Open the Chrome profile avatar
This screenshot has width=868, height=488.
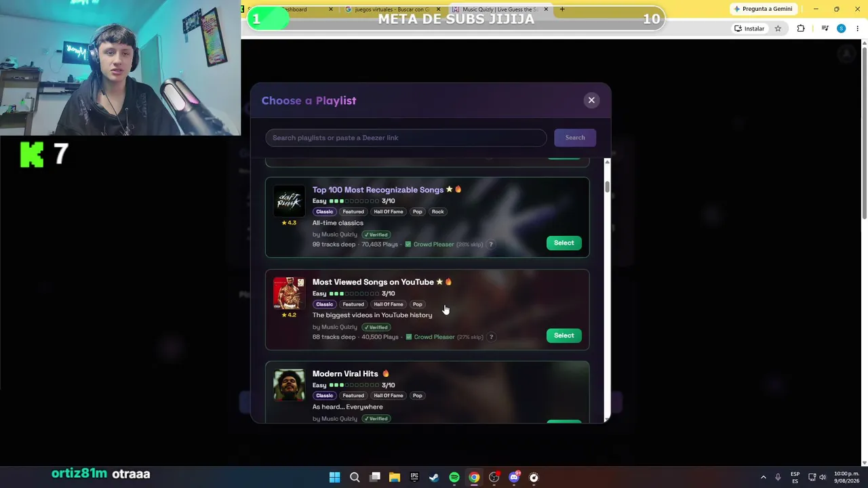(x=841, y=28)
